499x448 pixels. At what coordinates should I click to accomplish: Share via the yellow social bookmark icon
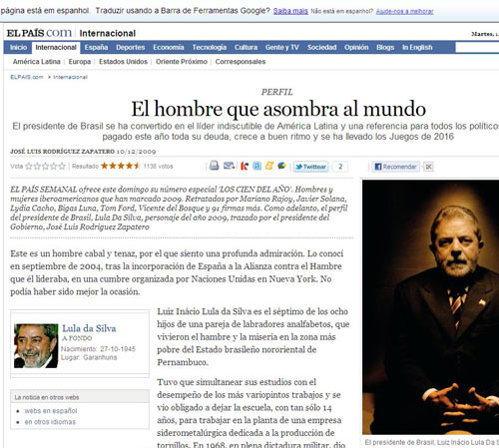[x=269, y=166]
